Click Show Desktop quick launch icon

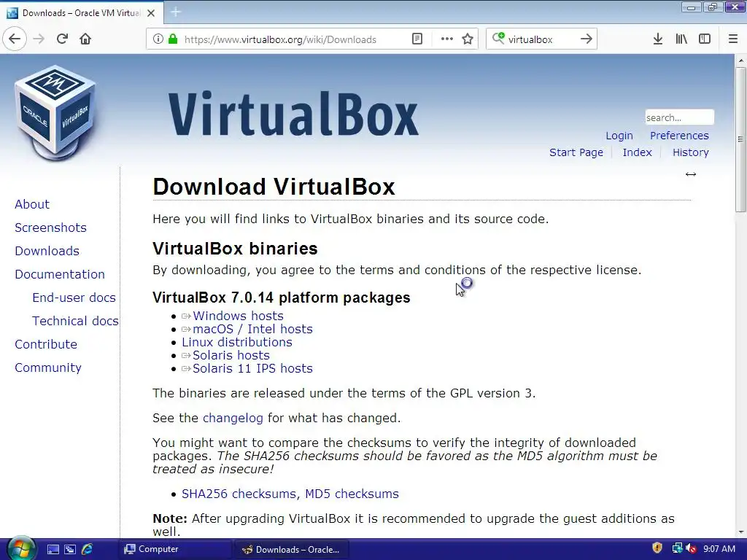coord(53,550)
